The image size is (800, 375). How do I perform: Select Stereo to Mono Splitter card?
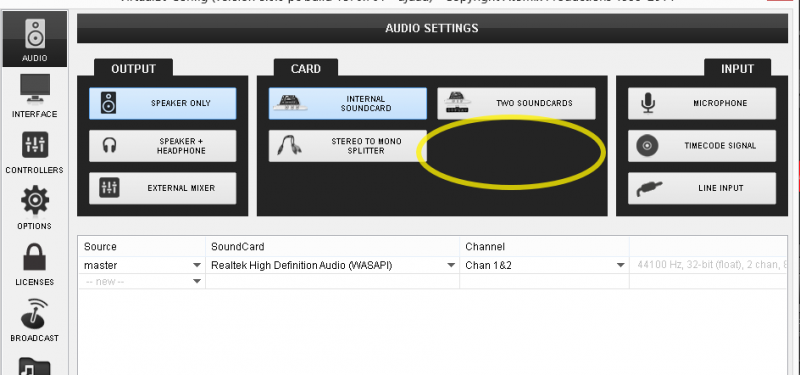347,146
